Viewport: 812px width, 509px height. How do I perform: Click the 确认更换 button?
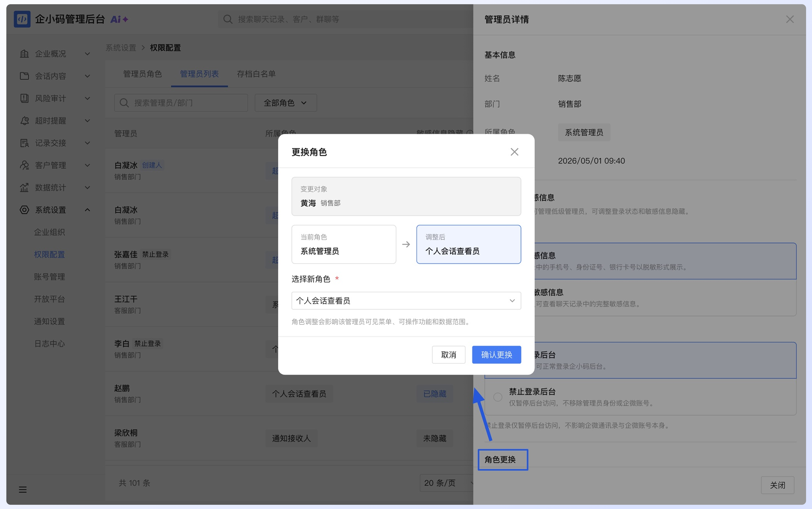click(x=497, y=354)
